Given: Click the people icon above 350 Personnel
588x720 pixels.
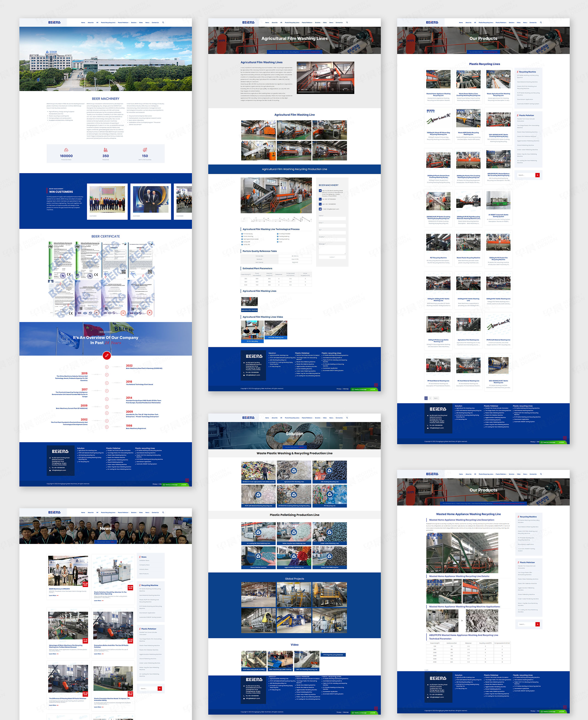Looking at the screenshot, I should (x=106, y=150).
